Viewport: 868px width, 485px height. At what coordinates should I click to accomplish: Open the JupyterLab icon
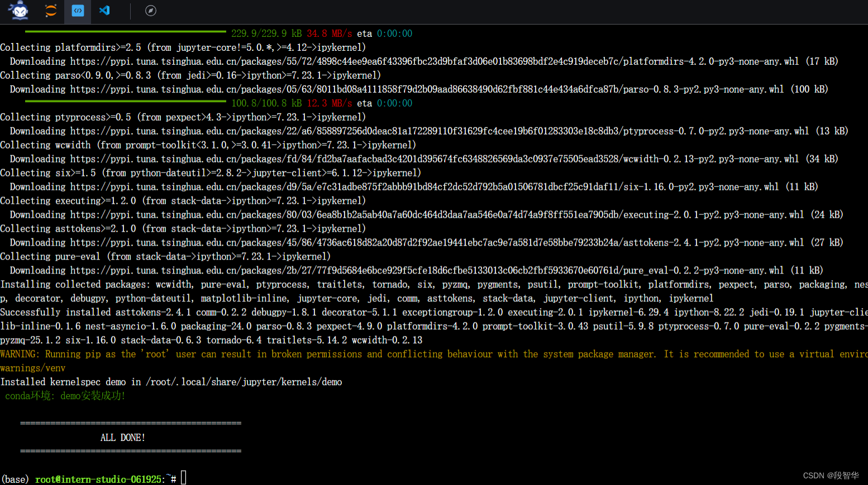[x=51, y=11]
